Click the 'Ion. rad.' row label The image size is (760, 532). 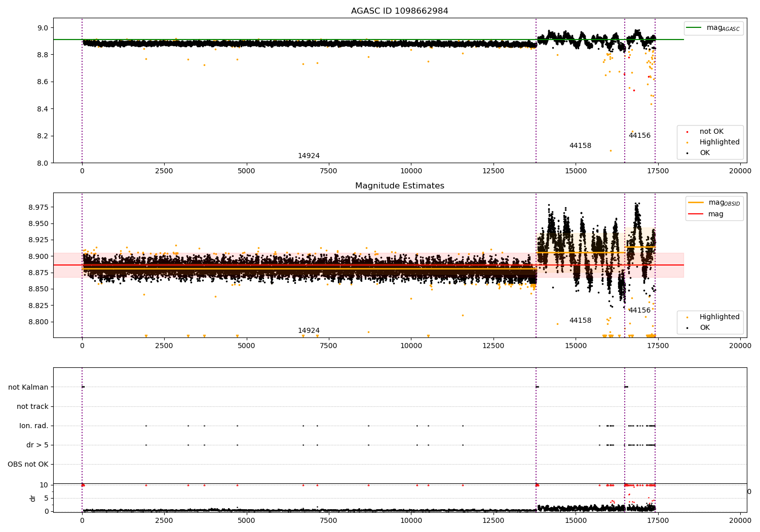click(34, 426)
